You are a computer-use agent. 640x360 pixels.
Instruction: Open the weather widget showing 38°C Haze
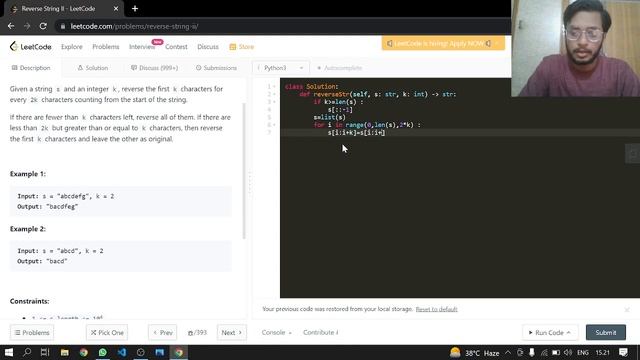tap(475, 353)
